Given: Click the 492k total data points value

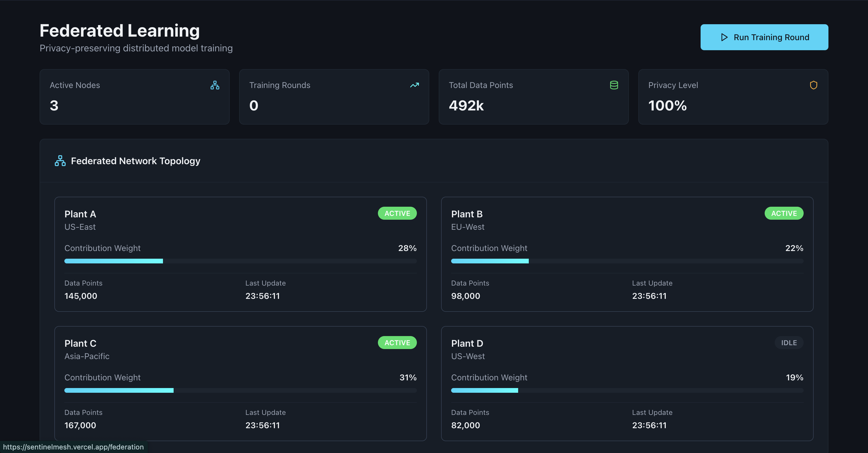Looking at the screenshot, I should (x=466, y=105).
